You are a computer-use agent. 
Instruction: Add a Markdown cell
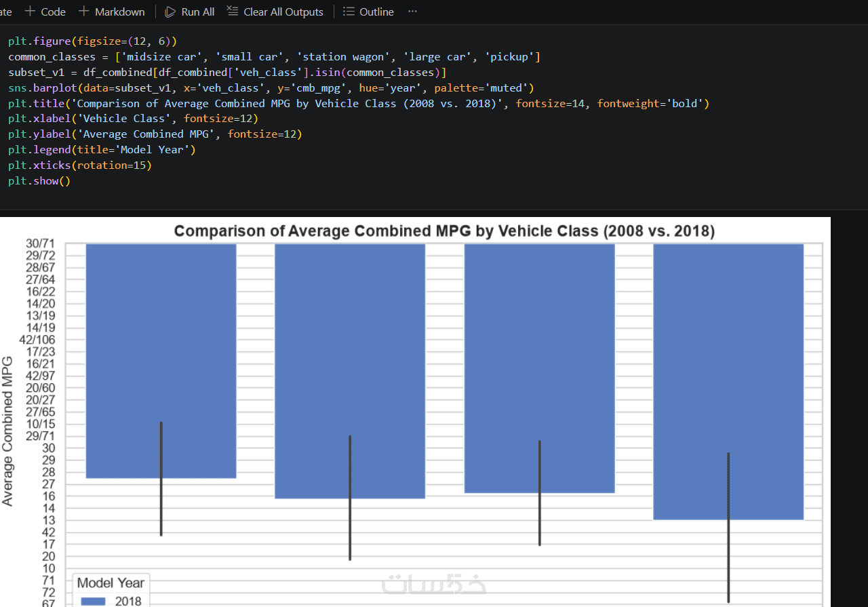[111, 12]
